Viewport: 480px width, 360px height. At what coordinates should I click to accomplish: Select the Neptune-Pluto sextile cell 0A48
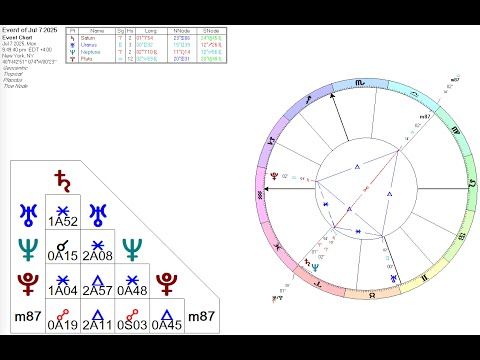tap(132, 281)
